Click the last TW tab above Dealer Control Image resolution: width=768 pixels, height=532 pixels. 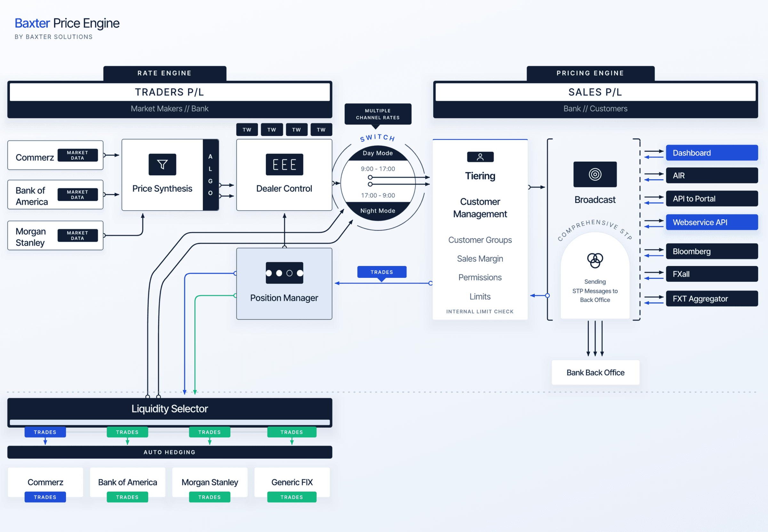(321, 130)
